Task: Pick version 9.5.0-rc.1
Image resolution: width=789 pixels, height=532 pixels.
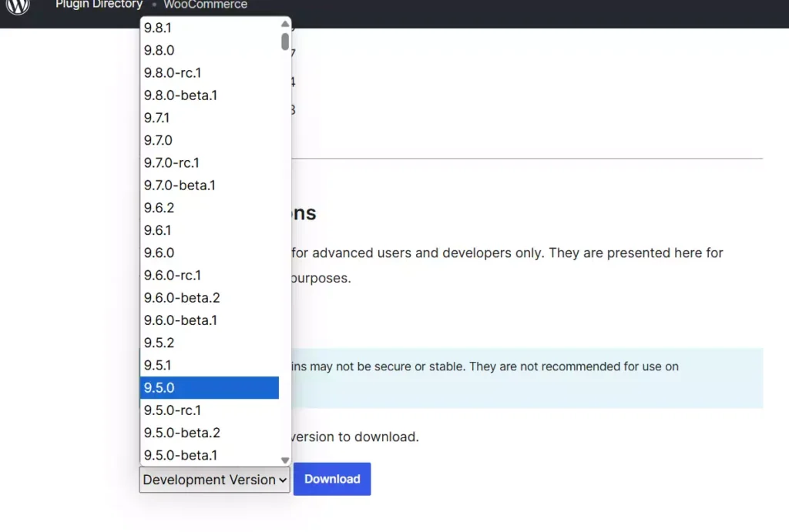Action: 210,410
